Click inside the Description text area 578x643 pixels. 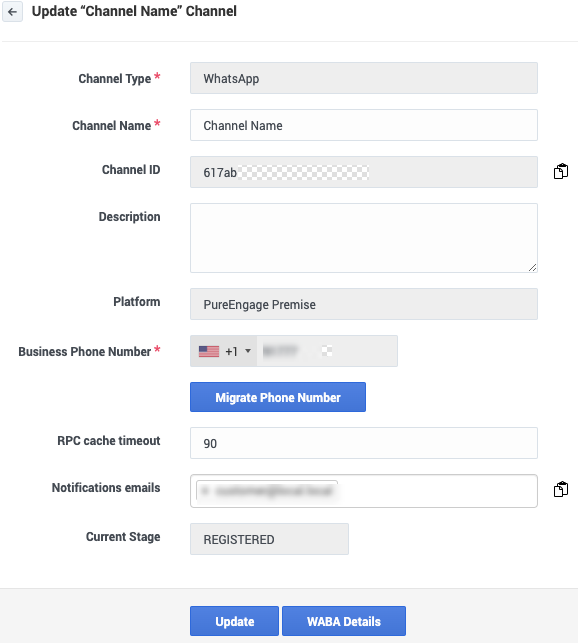click(x=364, y=238)
